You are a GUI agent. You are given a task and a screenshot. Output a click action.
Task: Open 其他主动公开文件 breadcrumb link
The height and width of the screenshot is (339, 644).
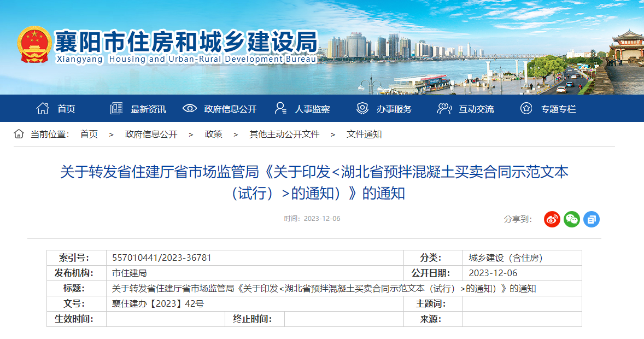(x=284, y=134)
